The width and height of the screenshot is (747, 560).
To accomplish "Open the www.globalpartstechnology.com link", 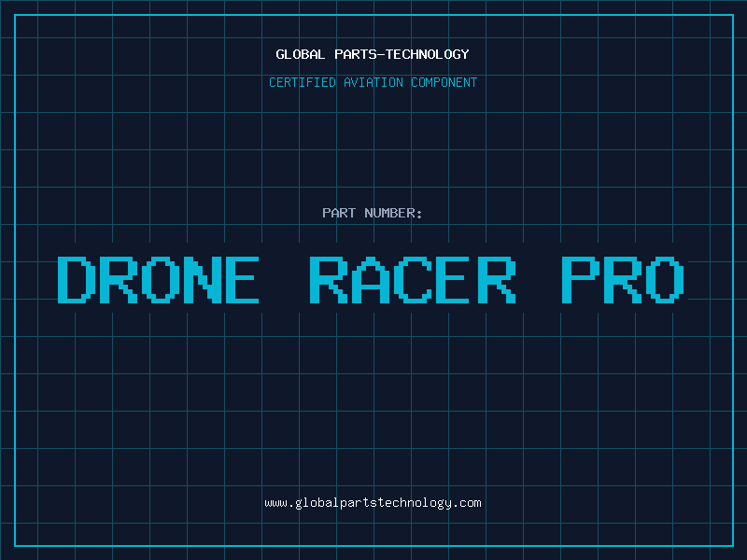I will 373,502.
